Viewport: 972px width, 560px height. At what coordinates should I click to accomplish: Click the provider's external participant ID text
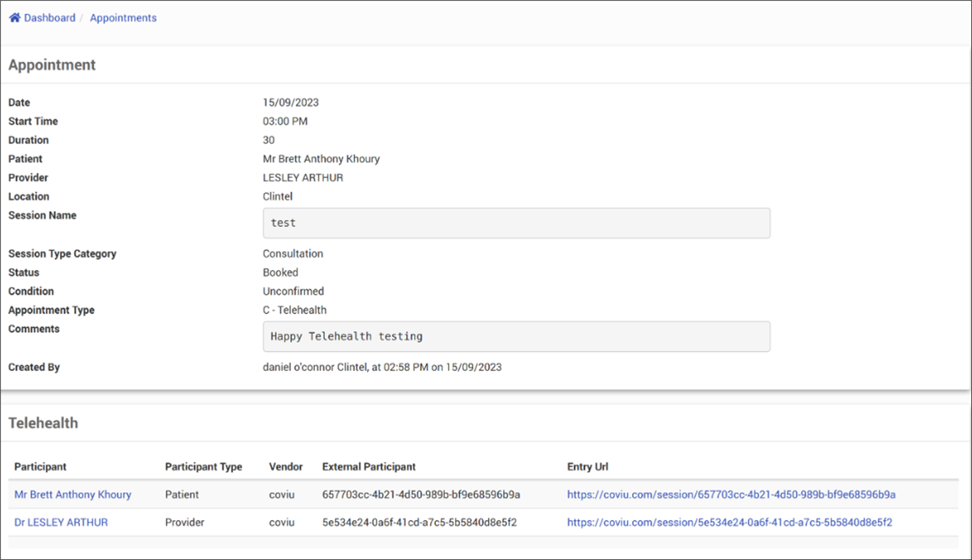(x=419, y=522)
